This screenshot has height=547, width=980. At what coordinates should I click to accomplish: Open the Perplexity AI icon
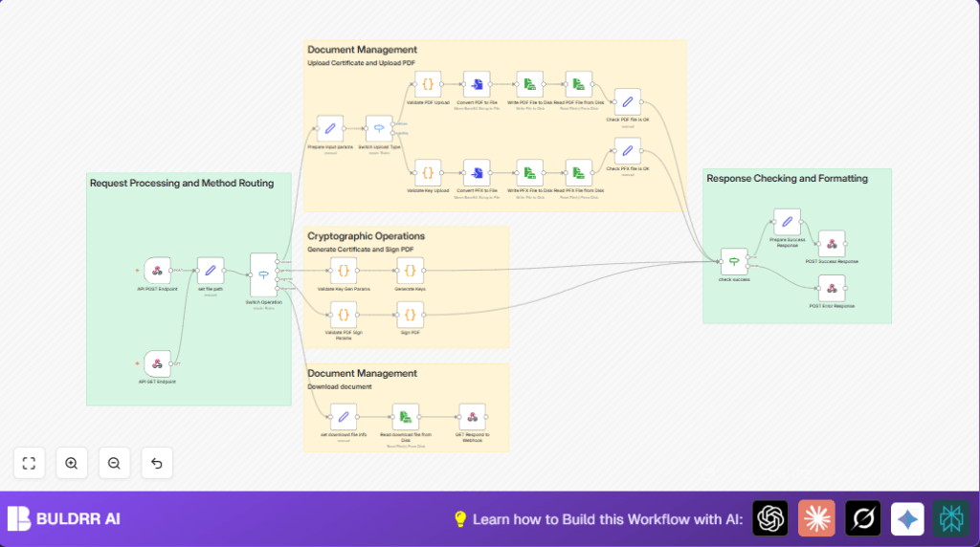[951, 518]
